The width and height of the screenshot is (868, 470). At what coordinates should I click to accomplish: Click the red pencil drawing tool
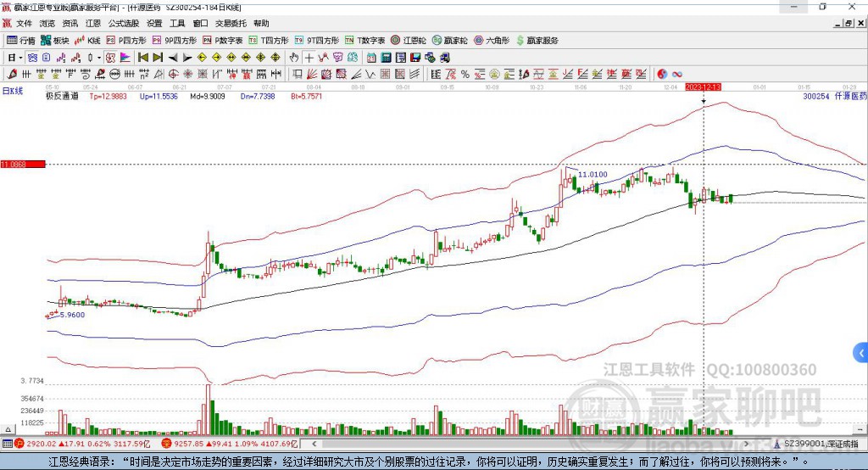12,74
